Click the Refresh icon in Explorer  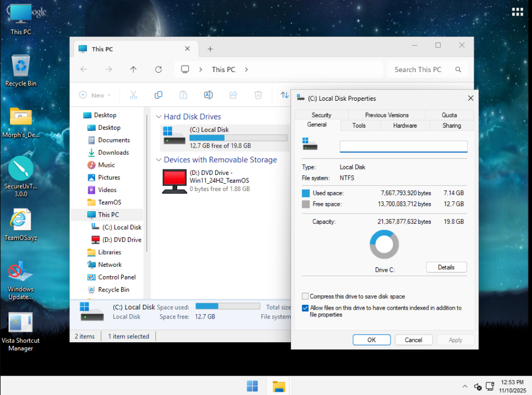pyautogui.click(x=158, y=69)
